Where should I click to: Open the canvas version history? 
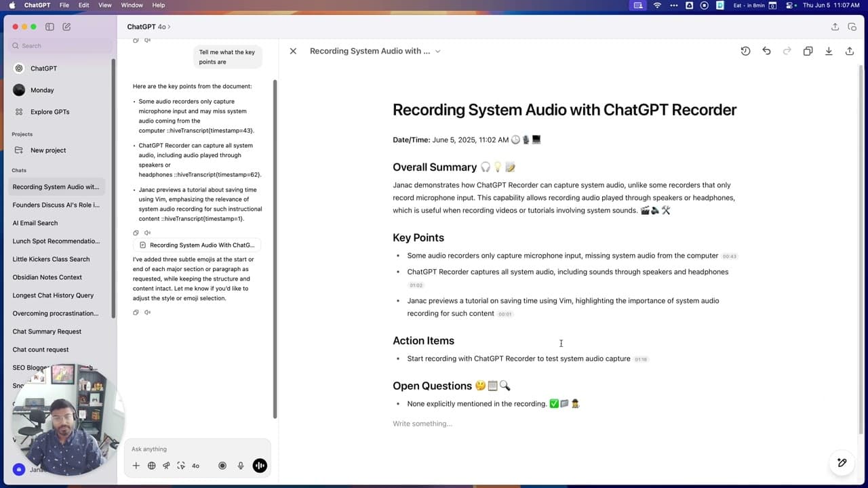(x=745, y=51)
